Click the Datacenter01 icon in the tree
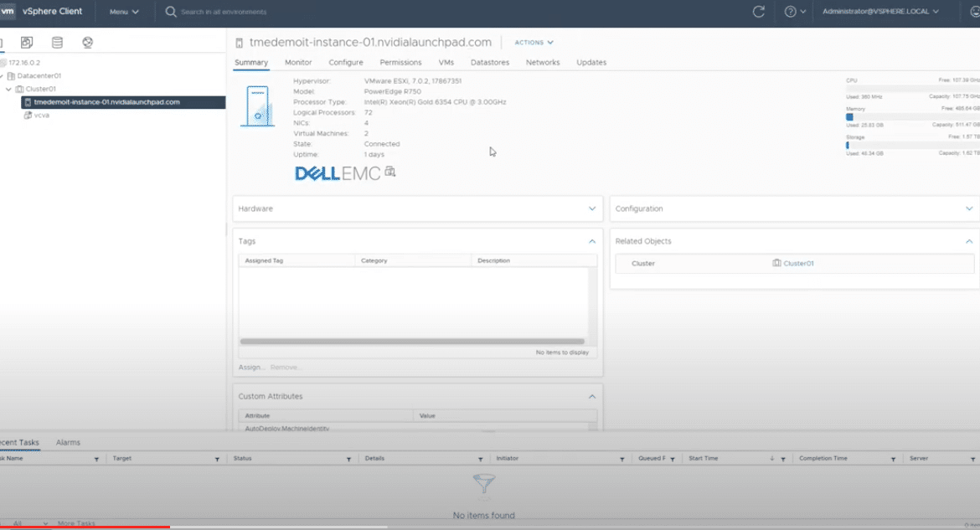This screenshot has height=530, width=980. tap(11, 75)
